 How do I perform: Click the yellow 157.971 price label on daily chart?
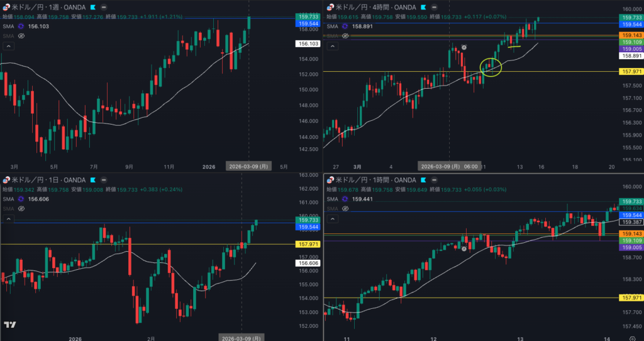tap(308, 244)
